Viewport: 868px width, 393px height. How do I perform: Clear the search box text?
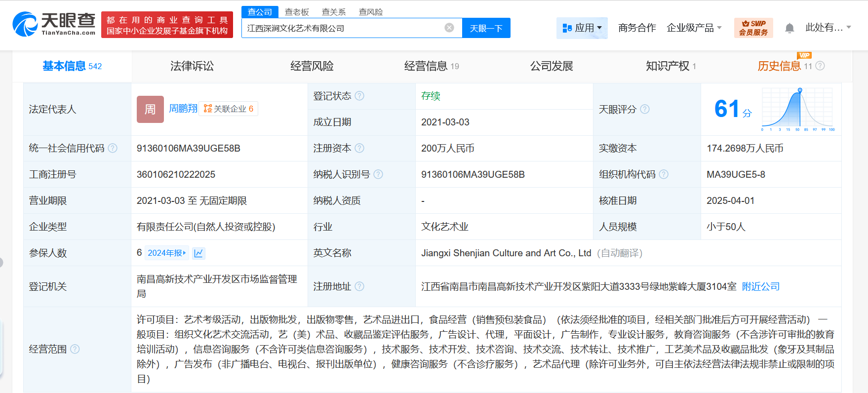[449, 28]
